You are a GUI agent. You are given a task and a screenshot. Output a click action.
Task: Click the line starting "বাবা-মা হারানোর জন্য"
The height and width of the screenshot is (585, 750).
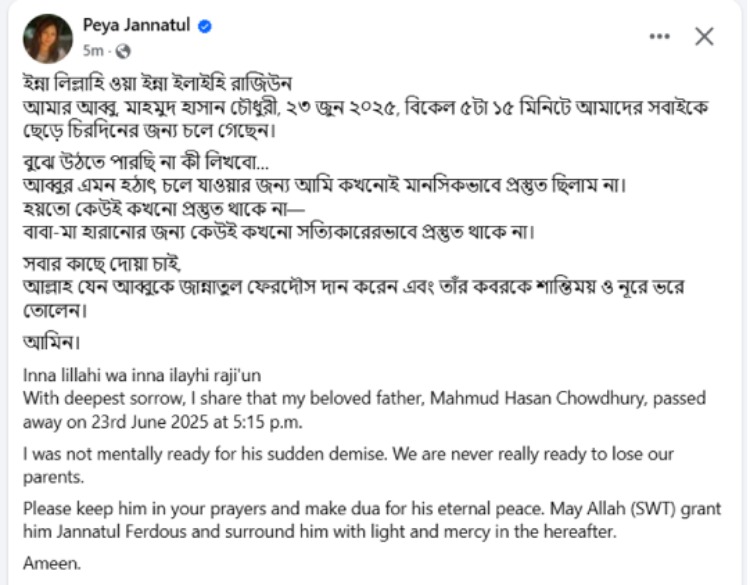click(279, 236)
